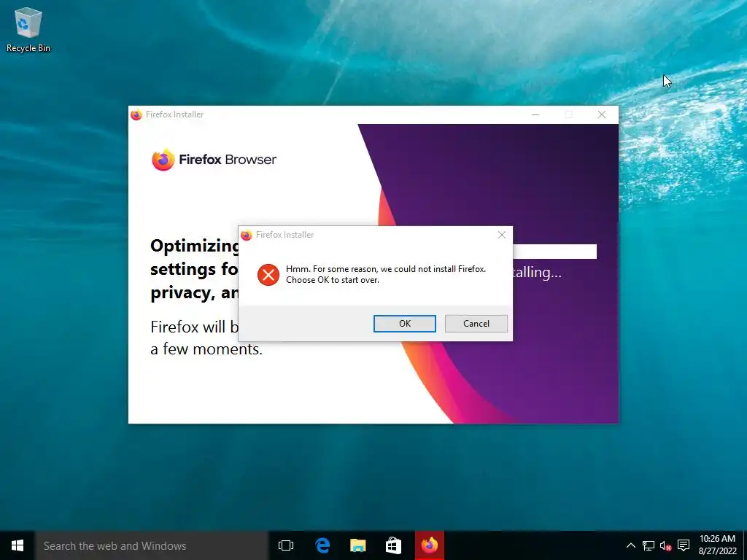Click the Firefox icon in the main installer title bar
The height and width of the screenshot is (560, 747).
[x=136, y=114]
